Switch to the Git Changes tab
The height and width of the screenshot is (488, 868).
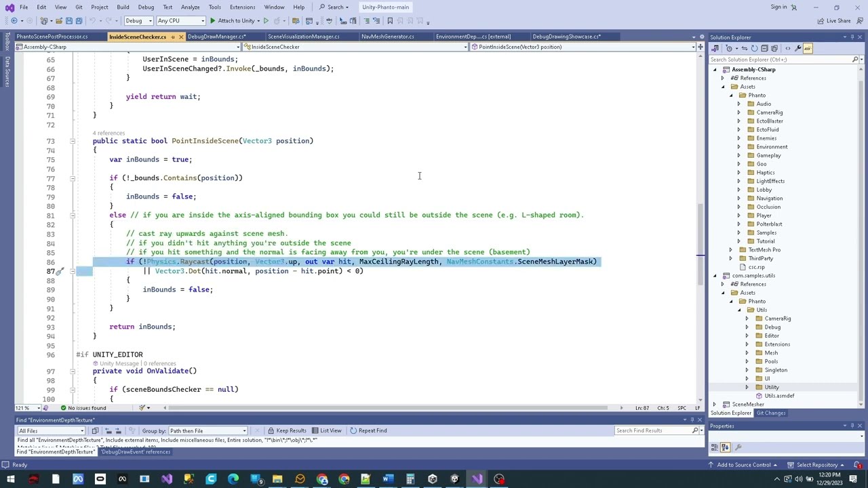pos(771,413)
